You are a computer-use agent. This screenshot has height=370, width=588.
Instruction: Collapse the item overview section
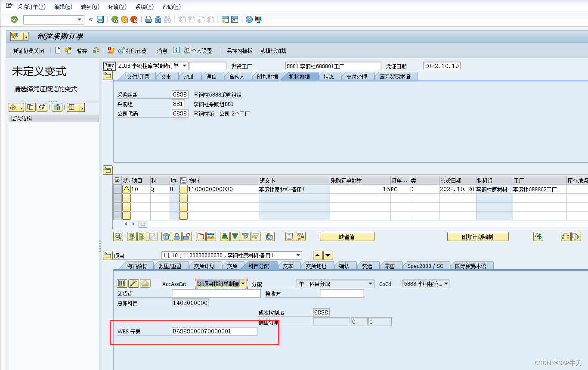click(108, 170)
